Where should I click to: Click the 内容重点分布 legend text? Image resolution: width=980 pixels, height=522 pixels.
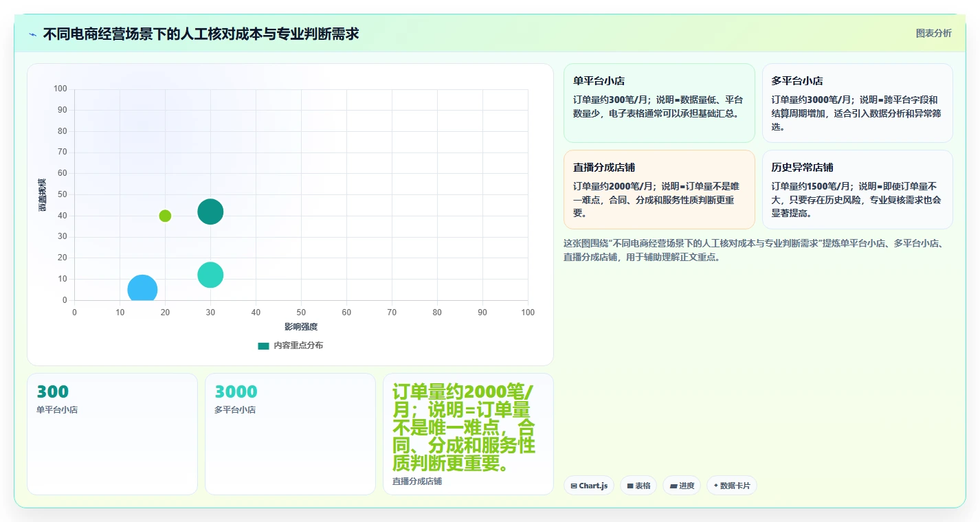pyautogui.click(x=298, y=345)
